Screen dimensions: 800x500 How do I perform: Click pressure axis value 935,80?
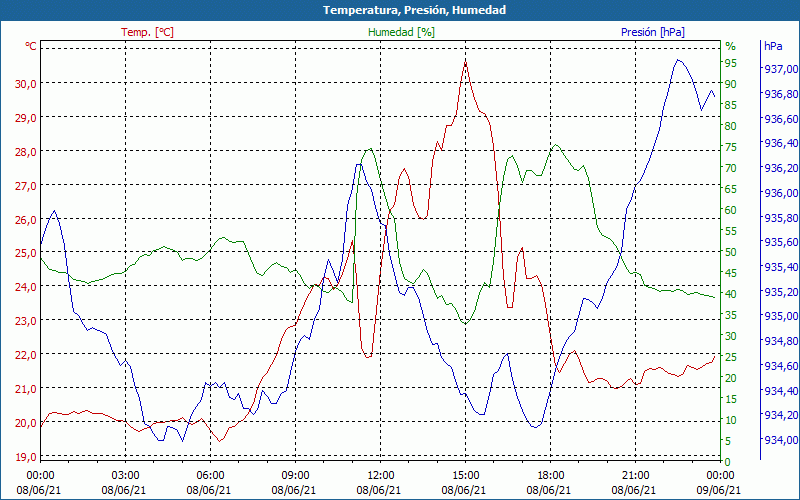click(x=780, y=218)
